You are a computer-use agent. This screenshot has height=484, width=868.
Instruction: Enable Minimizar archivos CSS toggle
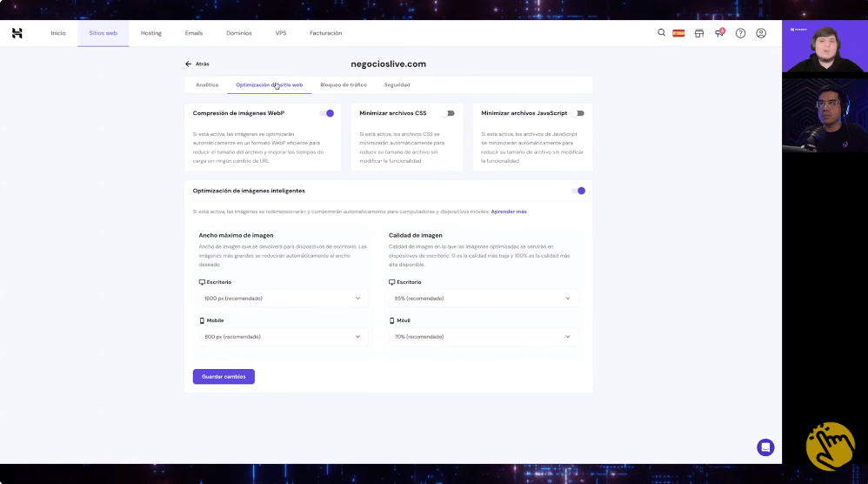tap(449, 113)
